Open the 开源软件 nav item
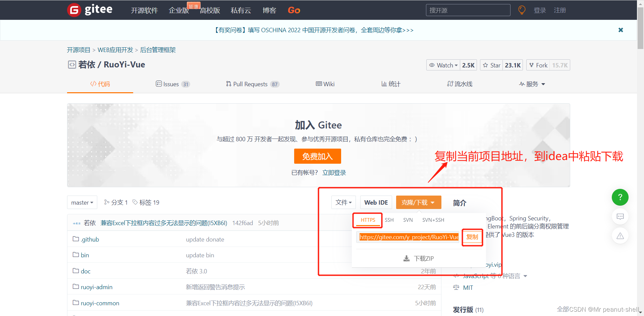 144,10
